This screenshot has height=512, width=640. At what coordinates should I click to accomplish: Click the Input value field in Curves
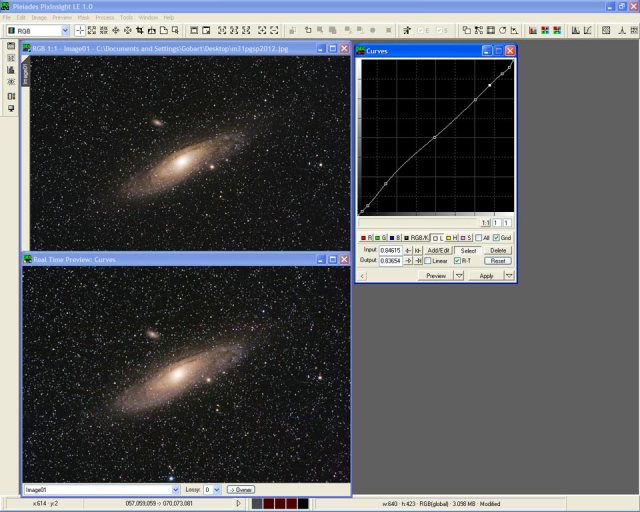pos(390,250)
